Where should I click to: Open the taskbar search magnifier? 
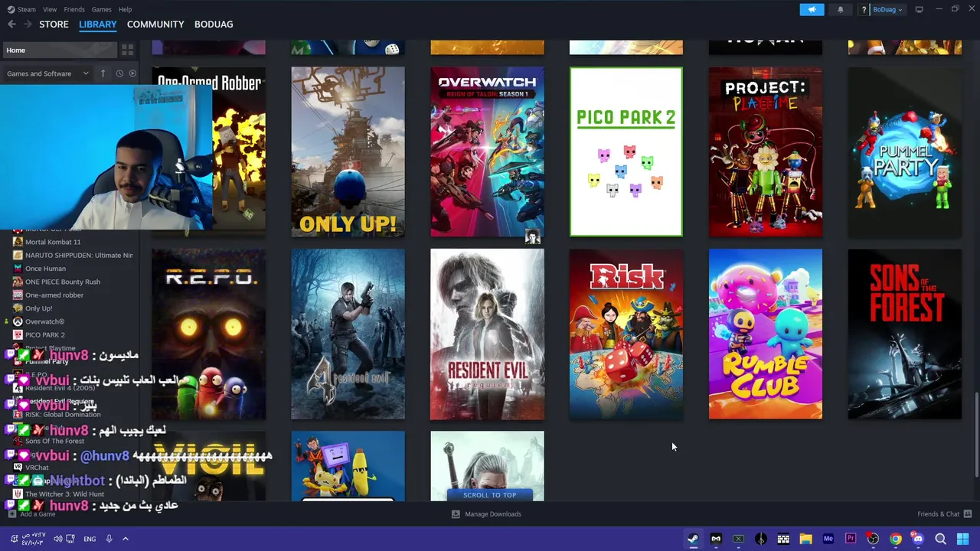(940, 539)
